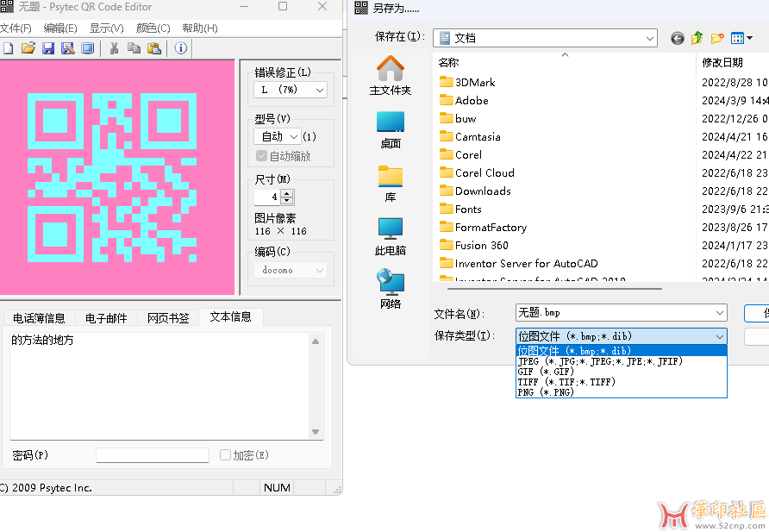This screenshot has width=769, height=532.
Task: Open the 文件(F) menu
Action: click(x=16, y=28)
